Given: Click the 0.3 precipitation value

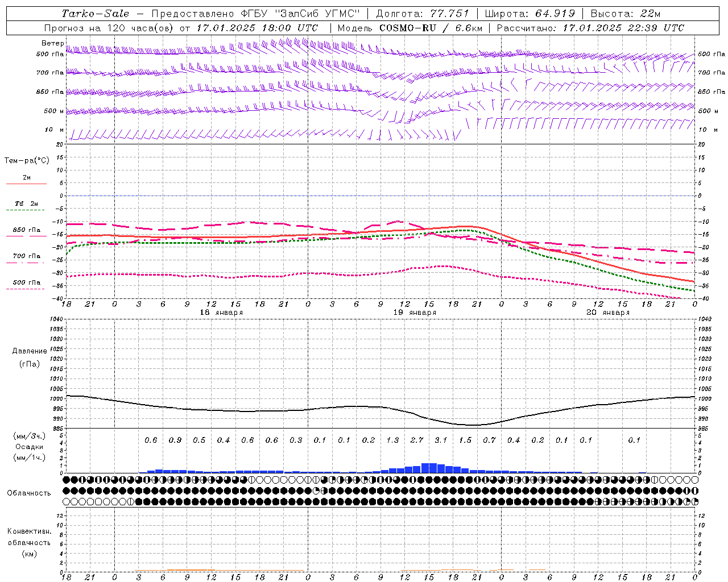Looking at the screenshot, I should coord(296,440).
